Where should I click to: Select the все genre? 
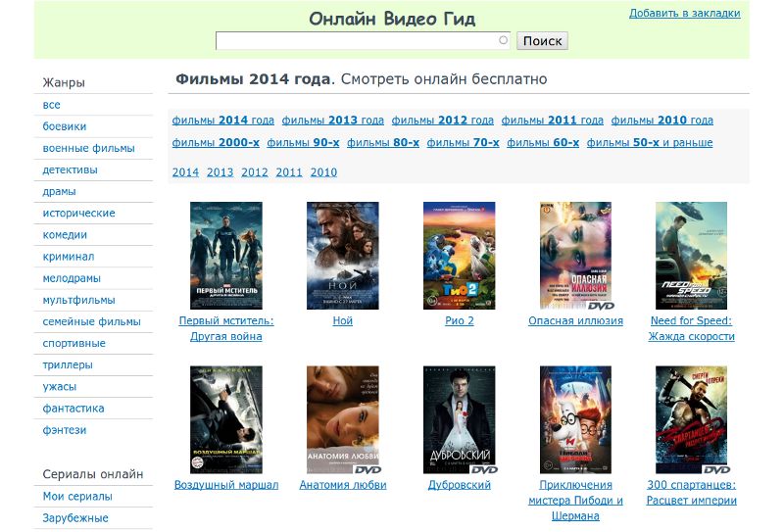tap(52, 105)
